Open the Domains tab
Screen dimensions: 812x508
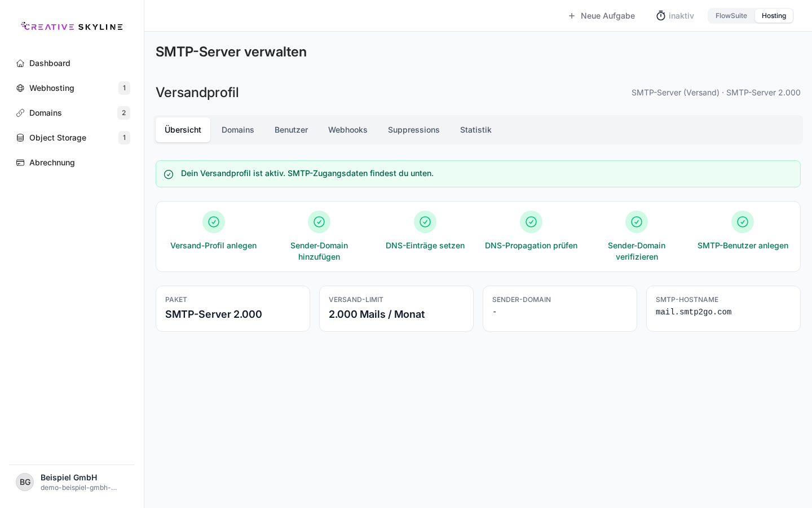click(x=238, y=130)
